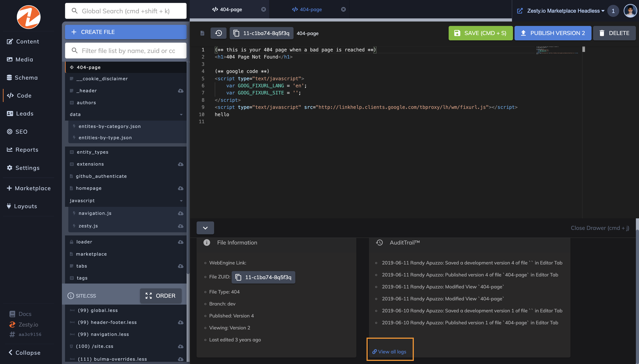Click Close Drawer (cmd + j)
Image resolution: width=639 pixels, height=364 pixels.
[600, 228]
